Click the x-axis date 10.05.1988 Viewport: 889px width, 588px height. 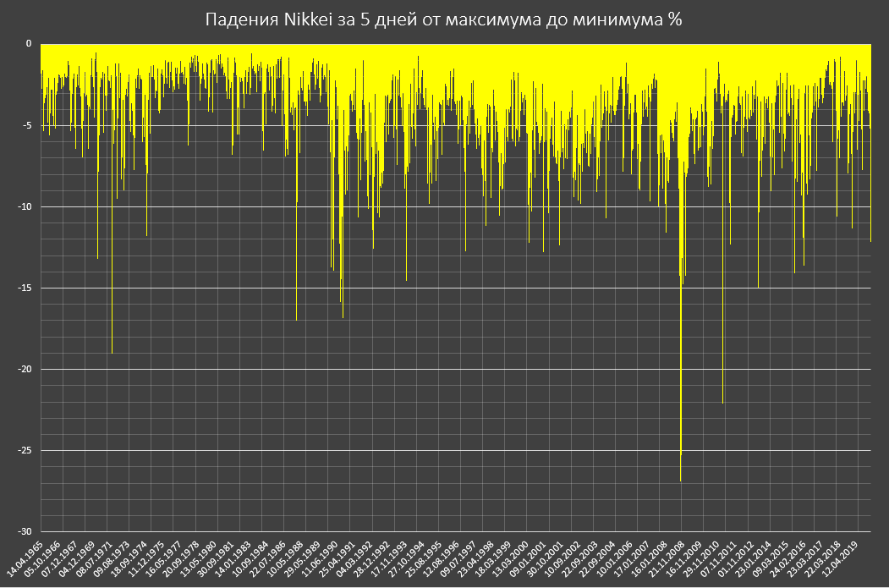(284, 559)
